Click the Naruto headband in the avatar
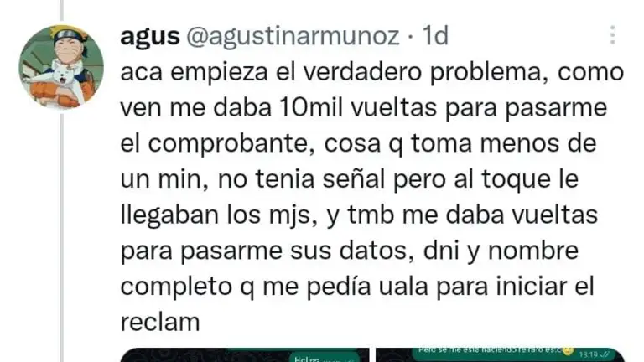 (x=70, y=36)
